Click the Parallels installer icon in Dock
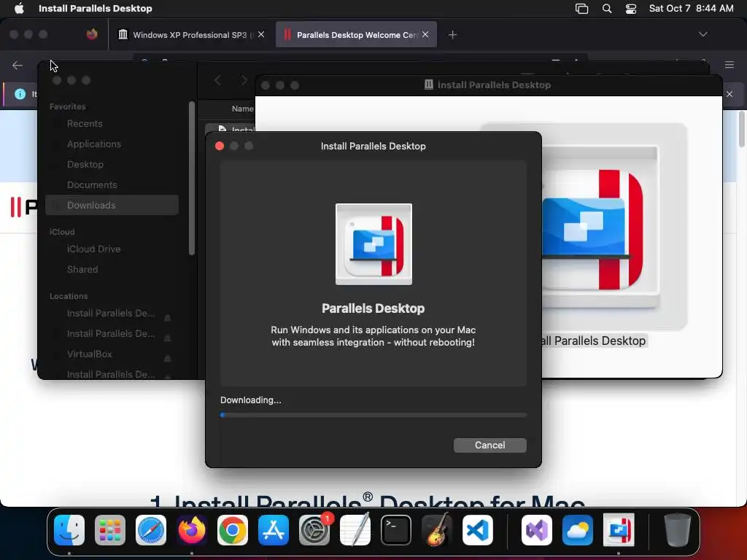This screenshot has height=560, width=747. click(619, 530)
